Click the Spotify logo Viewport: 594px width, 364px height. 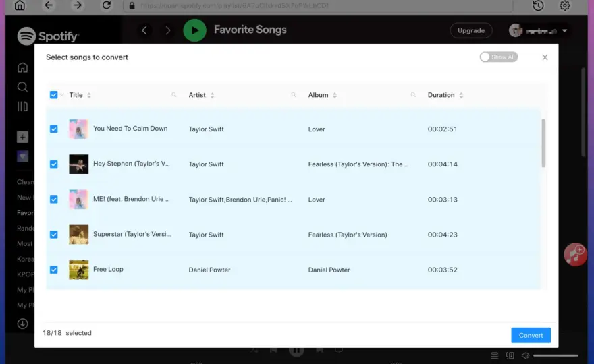[48, 36]
